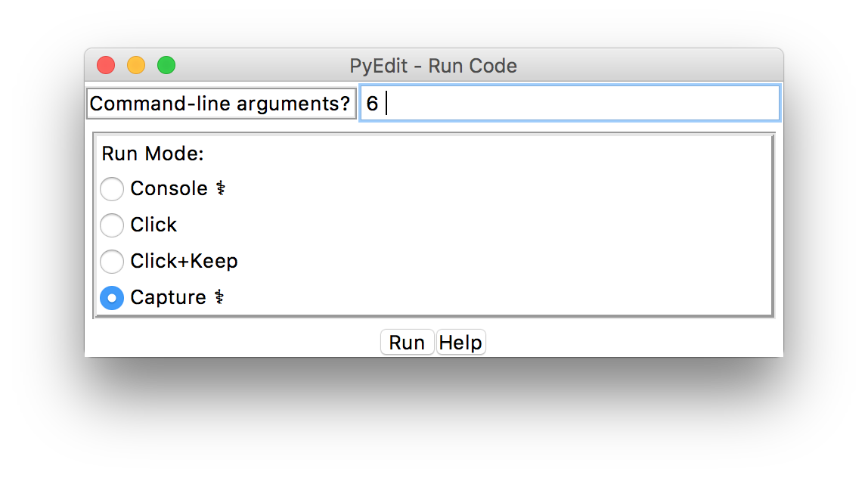Open the Help button
Viewport: 868px width, 478px height.
click(461, 342)
